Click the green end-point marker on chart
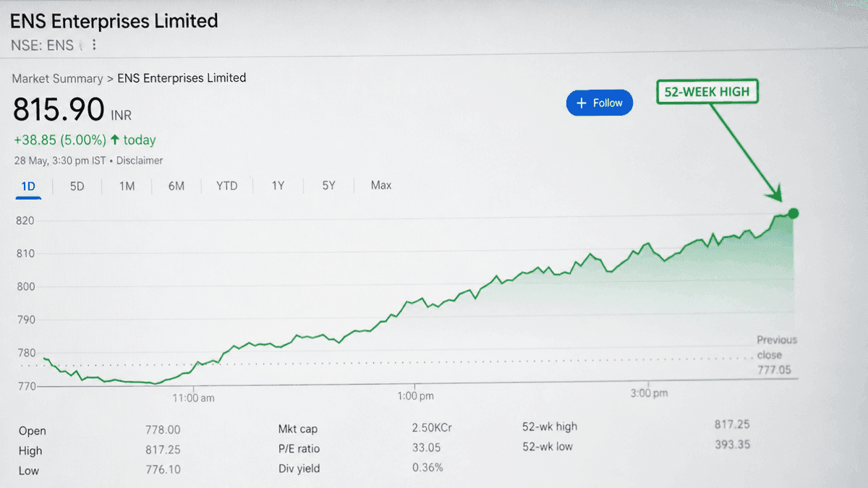 (793, 213)
